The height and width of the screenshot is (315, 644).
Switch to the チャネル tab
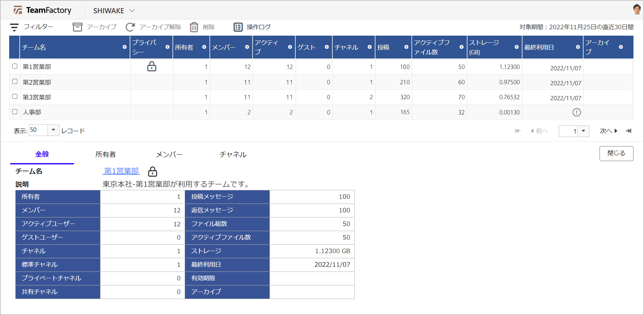pyautogui.click(x=233, y=155)
